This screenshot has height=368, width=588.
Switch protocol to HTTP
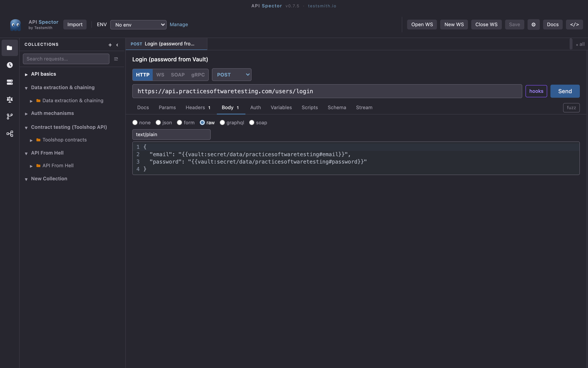pyautogui.click(x=143, y=75)
